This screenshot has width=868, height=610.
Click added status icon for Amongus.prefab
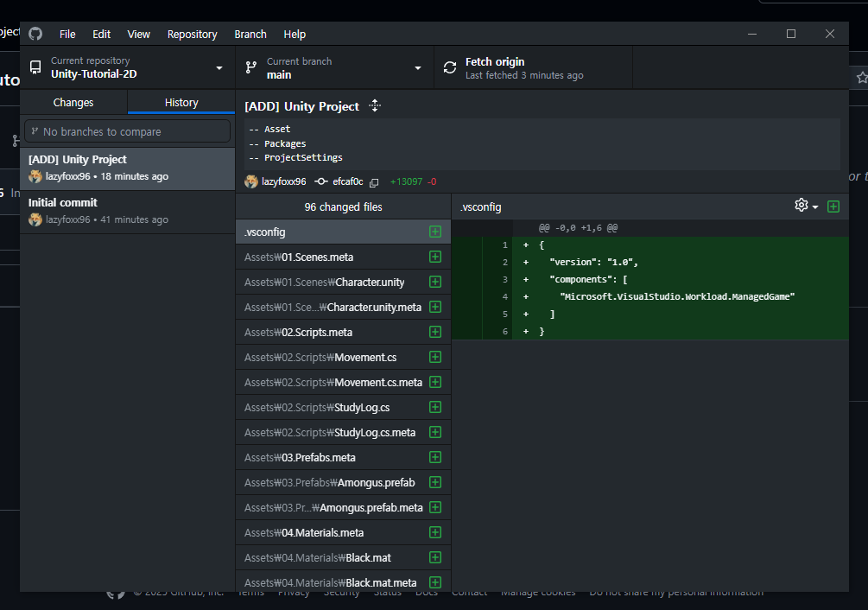click(435, 482)
